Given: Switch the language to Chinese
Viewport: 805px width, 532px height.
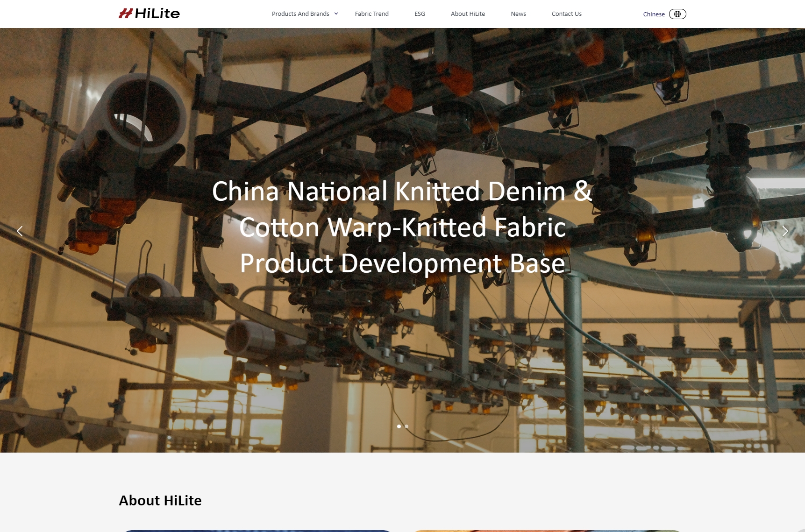Looking at the screenshot, I should point(654,14).
